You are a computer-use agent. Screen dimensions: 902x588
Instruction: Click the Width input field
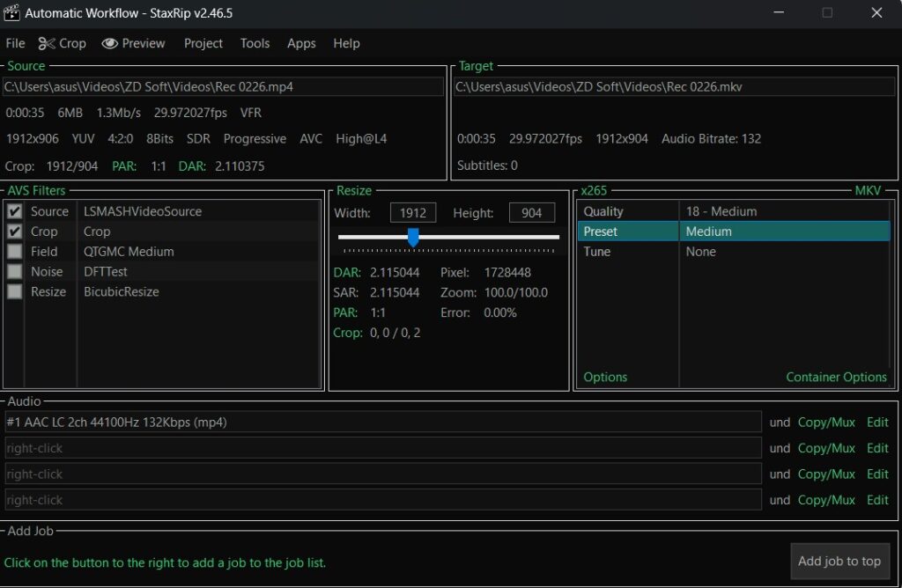413,213
